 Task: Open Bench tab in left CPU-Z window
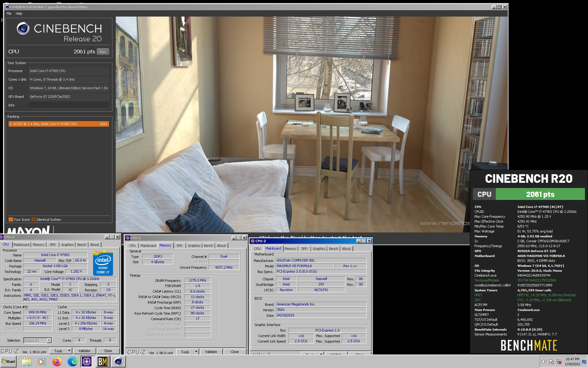tap(81, 245)
